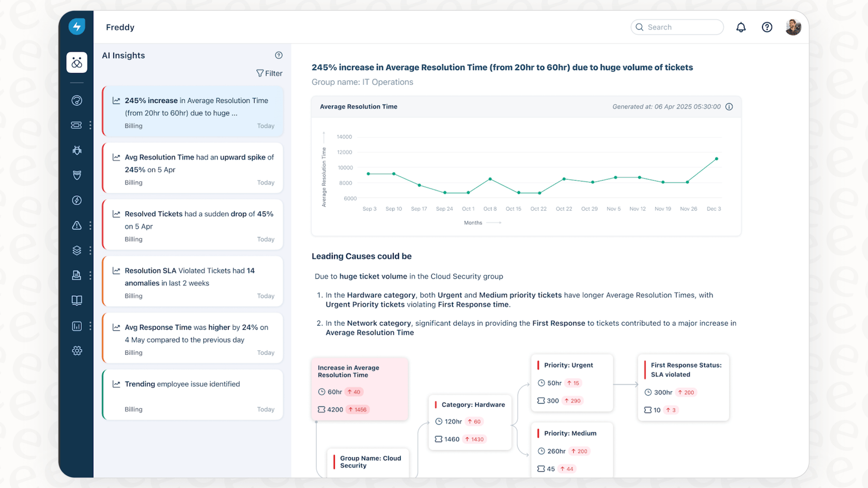Screen dimensions: 868x488
Task: Open the kebab menu beside the Tickets icon
Action: coord(90,125)
